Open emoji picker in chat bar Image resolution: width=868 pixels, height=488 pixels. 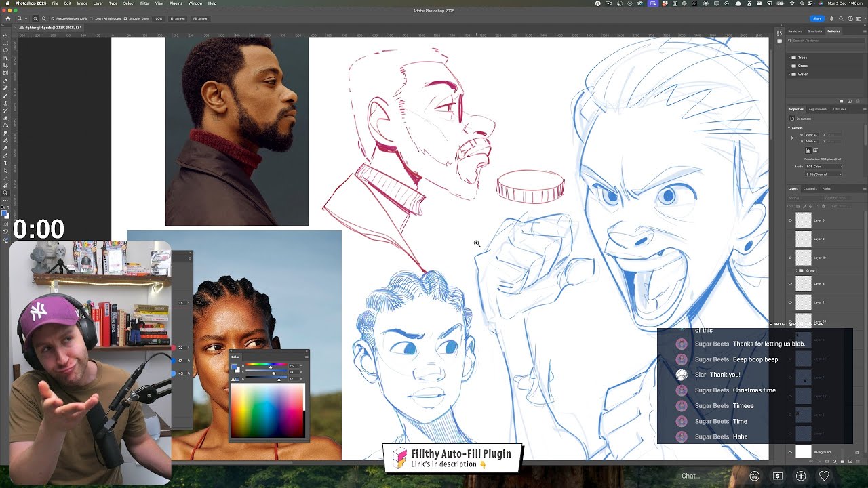[754, 476]
